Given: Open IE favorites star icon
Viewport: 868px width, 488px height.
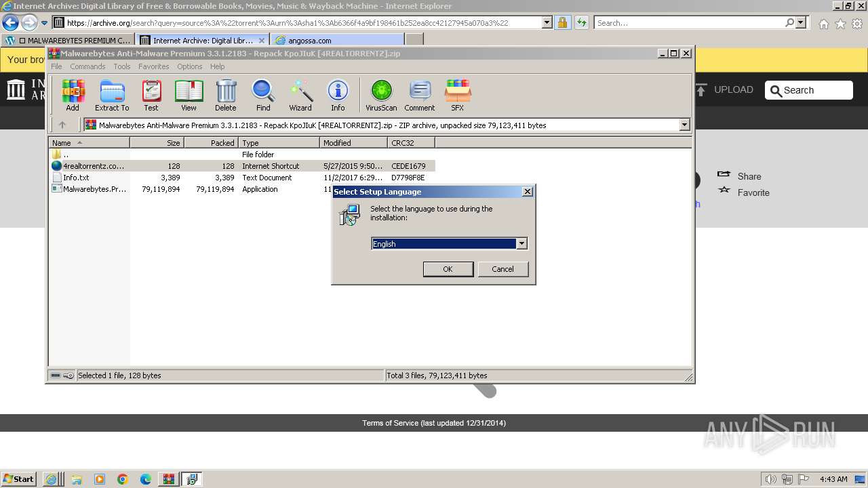Looking at the screenshot, I should (840, 24).
